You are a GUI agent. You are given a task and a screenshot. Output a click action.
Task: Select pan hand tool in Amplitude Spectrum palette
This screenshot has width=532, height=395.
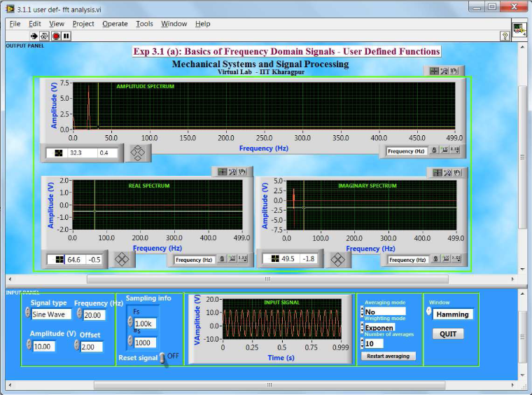454,71
